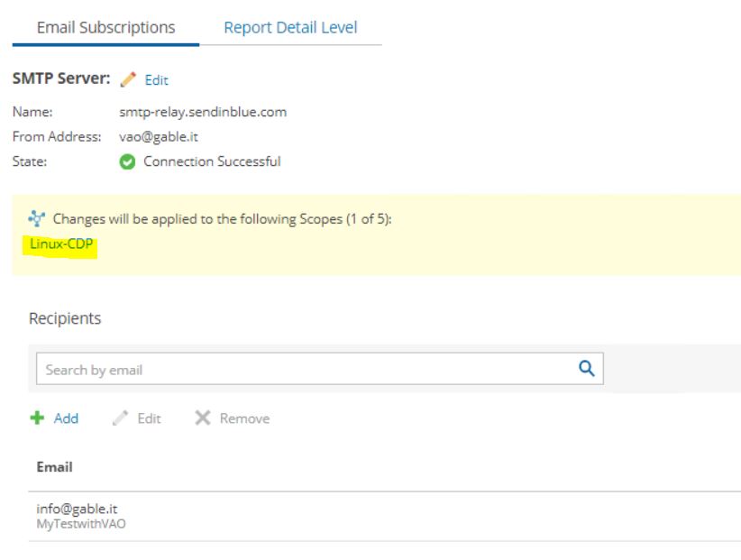Click the Edit recipient button label

pyautogui.click(x=149, y=418)
